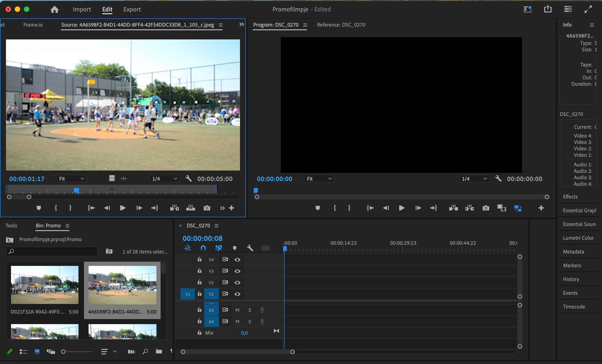This screenshot has height=364, width=602.
Task: Hide the V2 track output
Action: 237,283
